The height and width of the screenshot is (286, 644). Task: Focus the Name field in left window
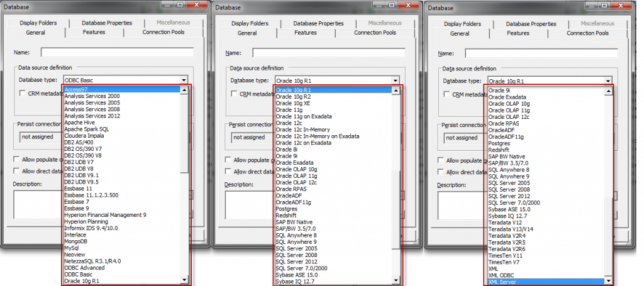tap(117, 52)
